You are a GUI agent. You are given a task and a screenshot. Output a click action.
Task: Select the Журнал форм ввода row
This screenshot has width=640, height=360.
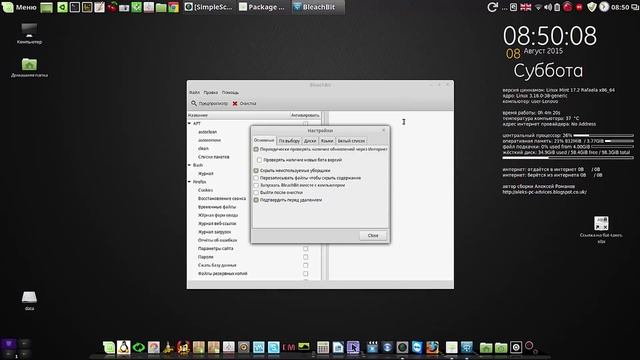point(219,215)
